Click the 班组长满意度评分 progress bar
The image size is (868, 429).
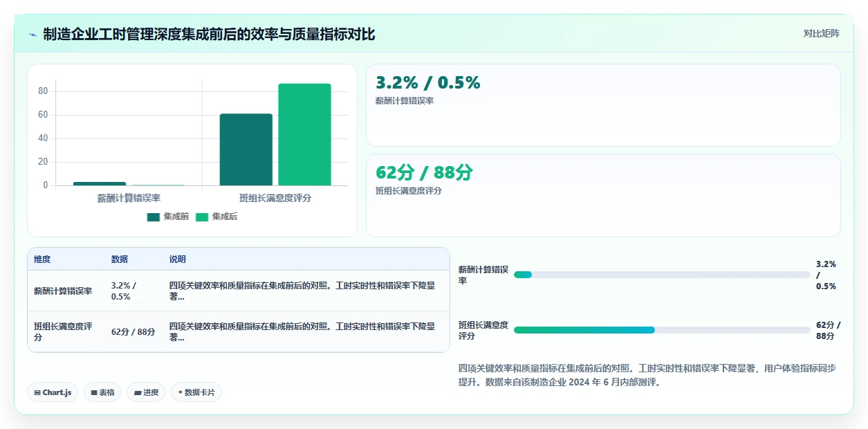(x=662, y=330)
